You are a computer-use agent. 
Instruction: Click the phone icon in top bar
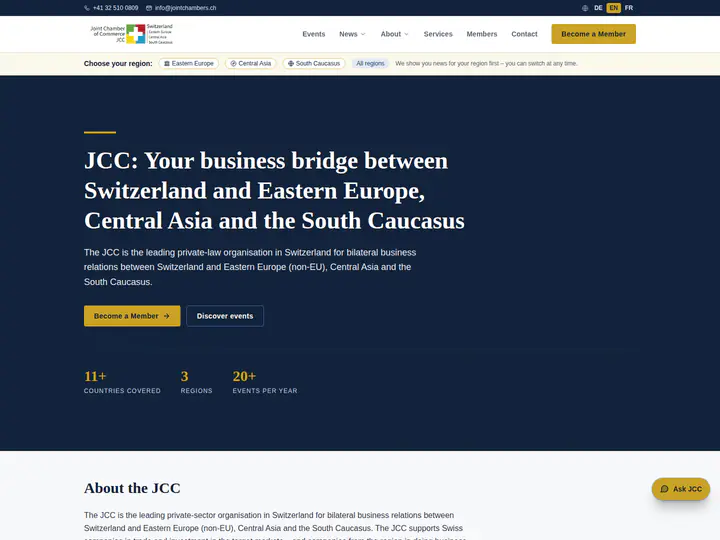[87, 8]
